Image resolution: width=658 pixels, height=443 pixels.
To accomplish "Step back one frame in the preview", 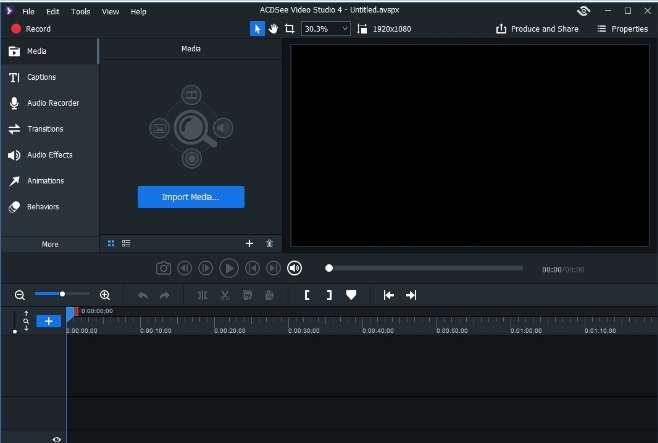I will pos(185,268).
